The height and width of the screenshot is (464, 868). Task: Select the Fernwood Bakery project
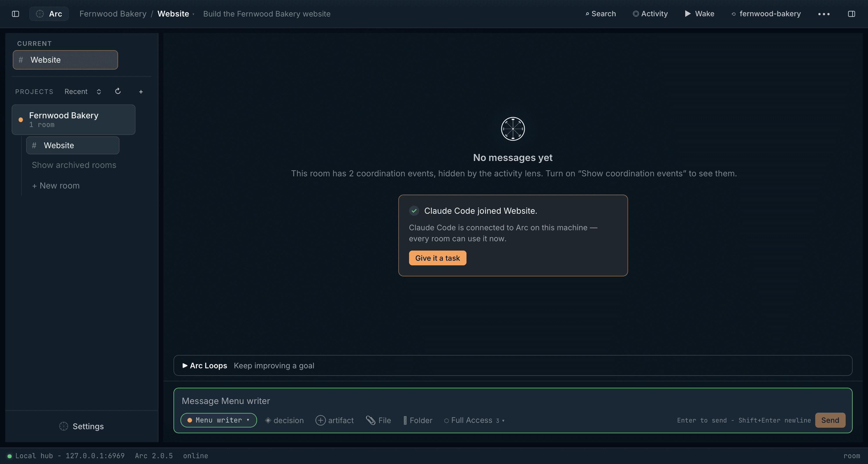(73, 119)
